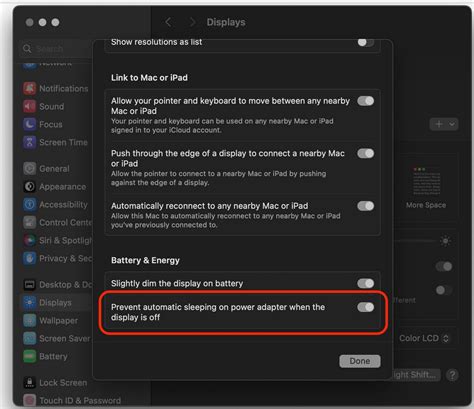Open the Color LCD profile dropdown

[x=424, y=338]
